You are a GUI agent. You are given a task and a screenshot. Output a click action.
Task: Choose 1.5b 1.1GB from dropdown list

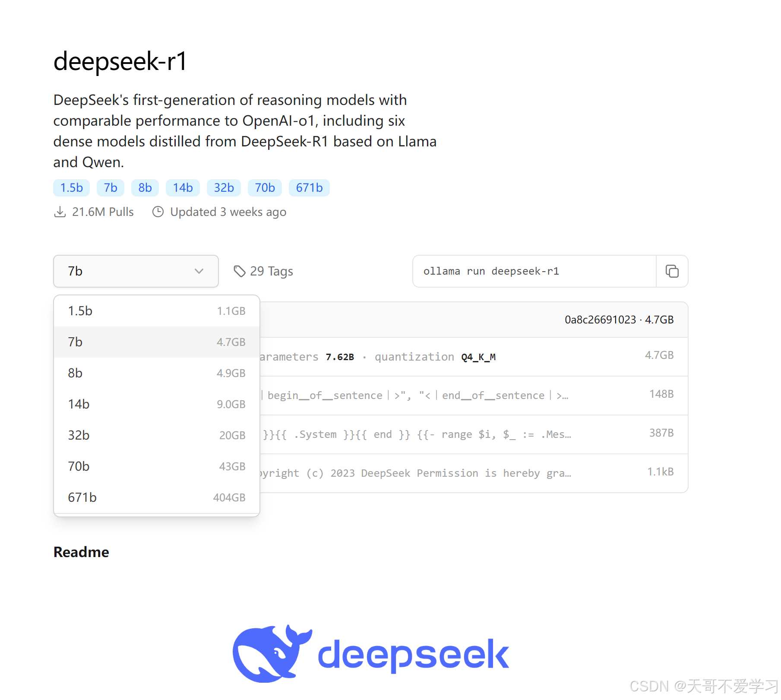tap(157, 311)
